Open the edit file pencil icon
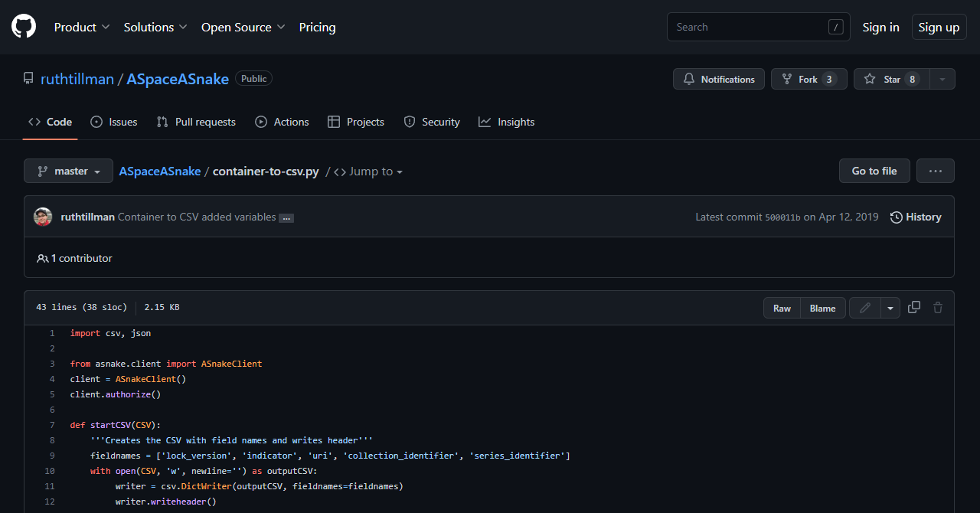The image size is (980, 513). point(864,307)
